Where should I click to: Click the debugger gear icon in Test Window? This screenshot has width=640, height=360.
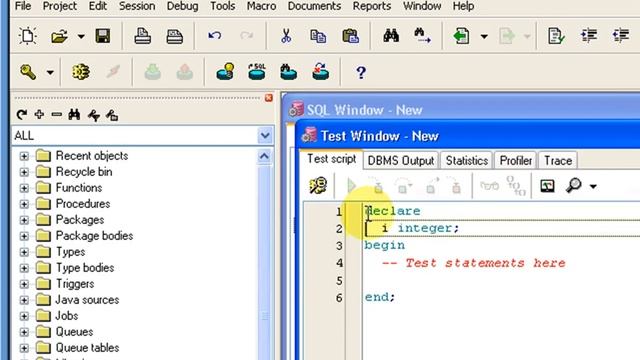pos(318,186)
